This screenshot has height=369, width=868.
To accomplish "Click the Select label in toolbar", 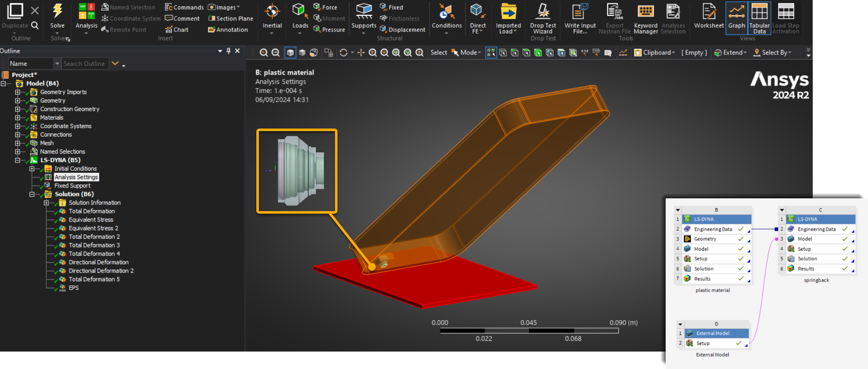I will (x=439, y=52).
